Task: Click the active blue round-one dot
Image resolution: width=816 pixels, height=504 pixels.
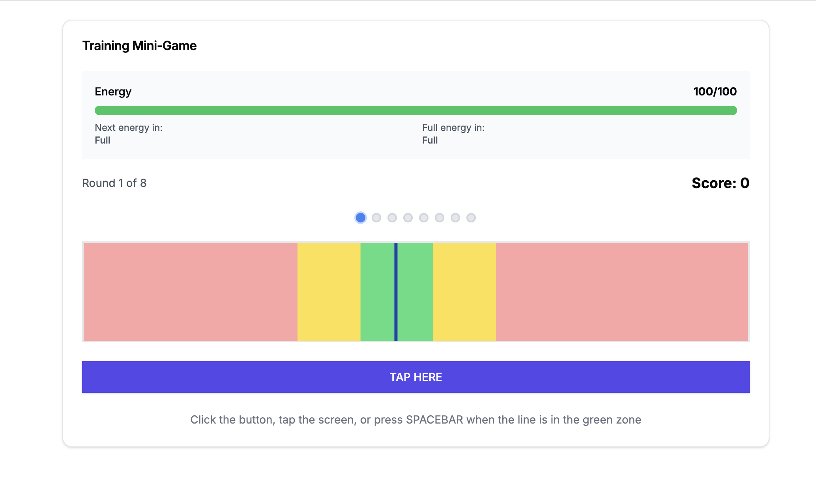Action: point(361,218)
